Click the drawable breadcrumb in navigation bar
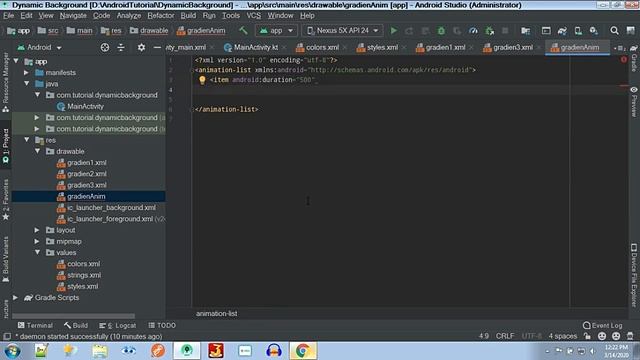The width and height of the screenshot is (640, 360). (x=149, y=31)
